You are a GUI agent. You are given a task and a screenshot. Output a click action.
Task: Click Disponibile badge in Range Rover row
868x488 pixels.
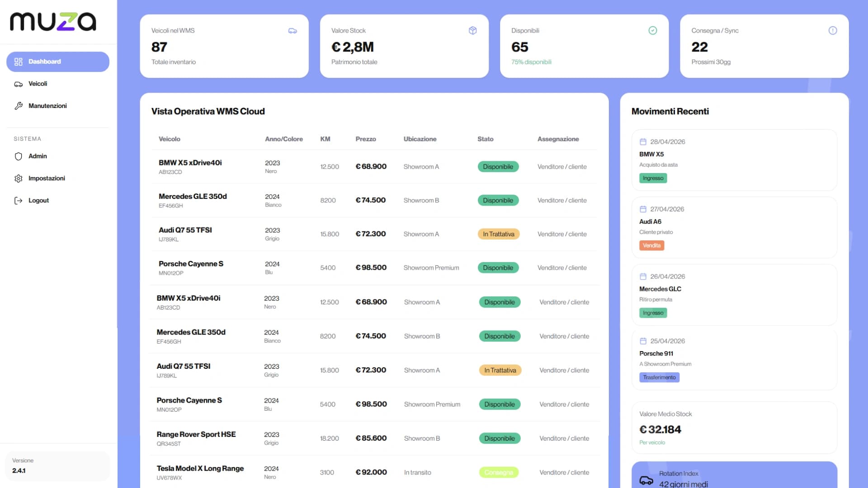coord(500,438)
